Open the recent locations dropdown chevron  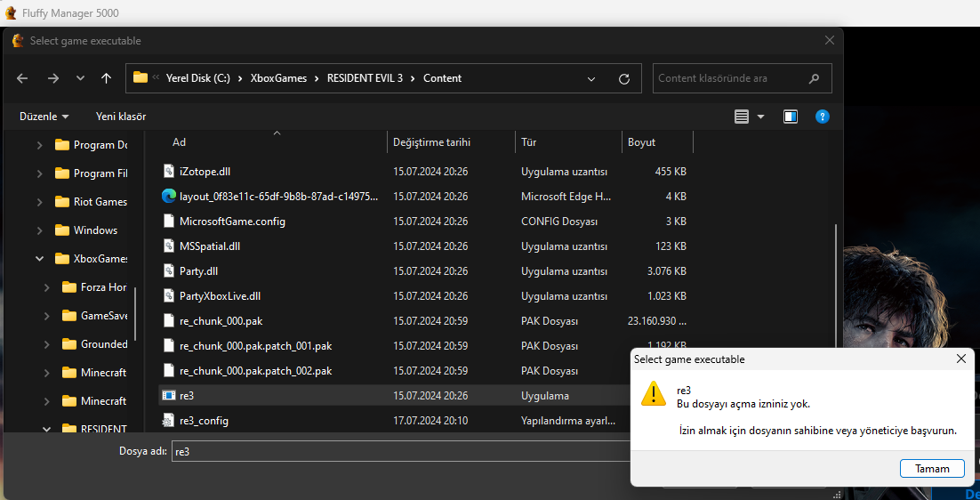[80, 78]
